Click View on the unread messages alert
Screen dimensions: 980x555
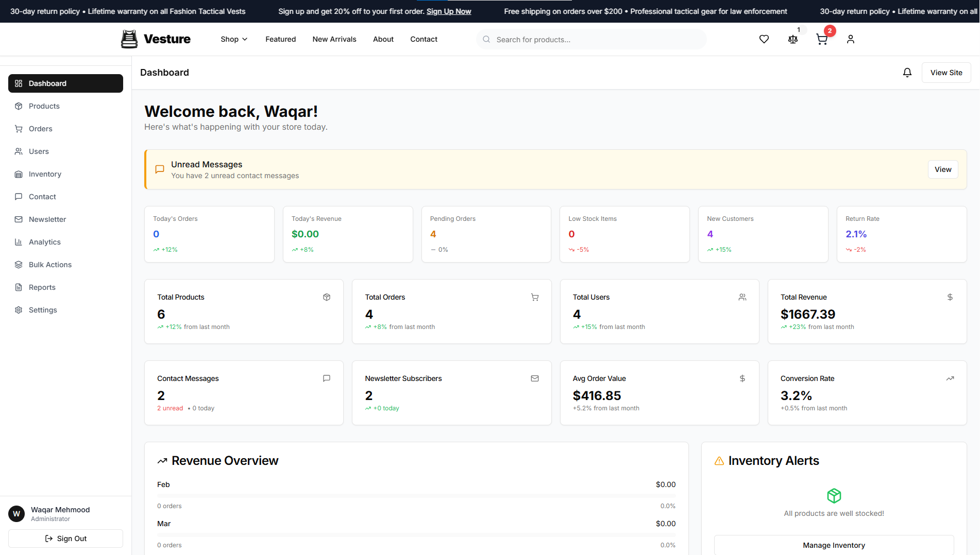[x=943, y=169]
